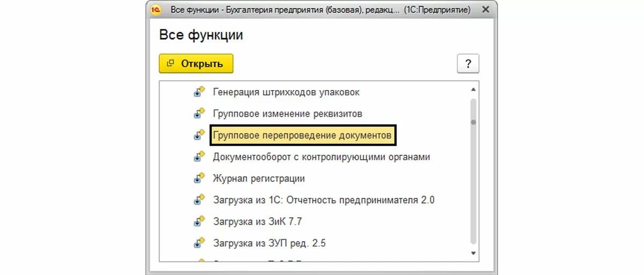
Task: Click the list scrollbar up arrow
Action: [473, 90]
